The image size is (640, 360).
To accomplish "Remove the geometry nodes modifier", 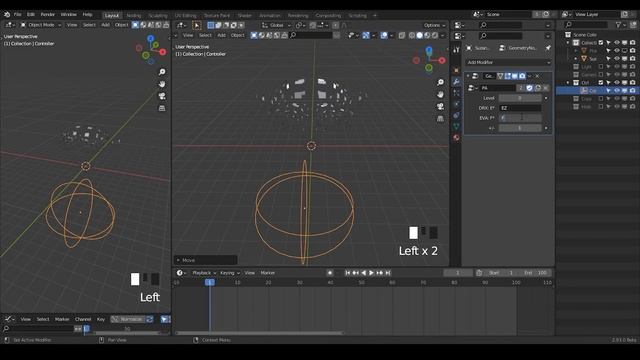I will point(538,76).
